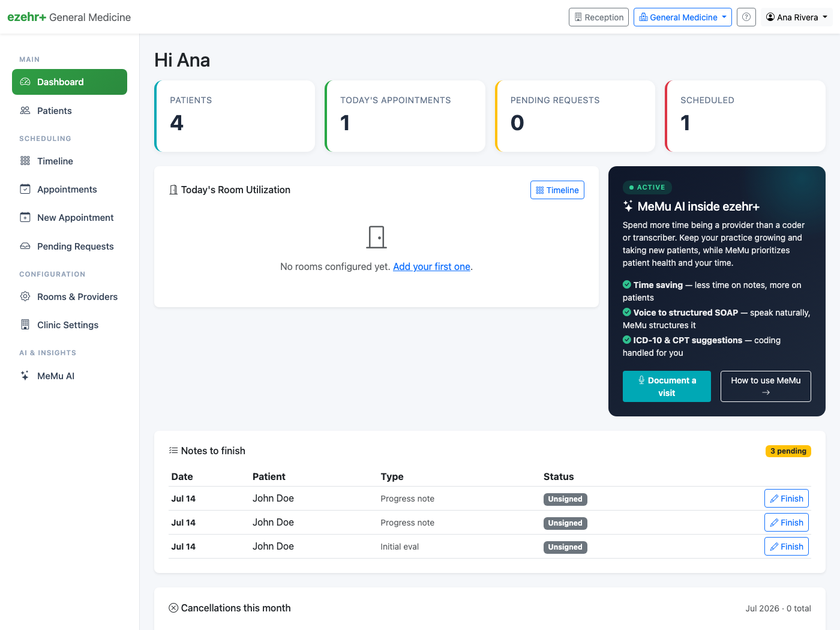Click the Patients people icon in sidebar
This screenshot has width=840, height=630.
25,110
